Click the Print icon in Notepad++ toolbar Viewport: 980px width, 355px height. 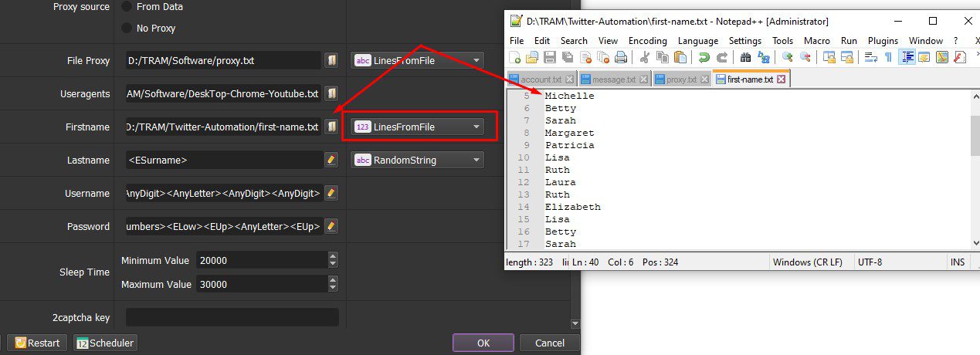click(x=620, y=57)
